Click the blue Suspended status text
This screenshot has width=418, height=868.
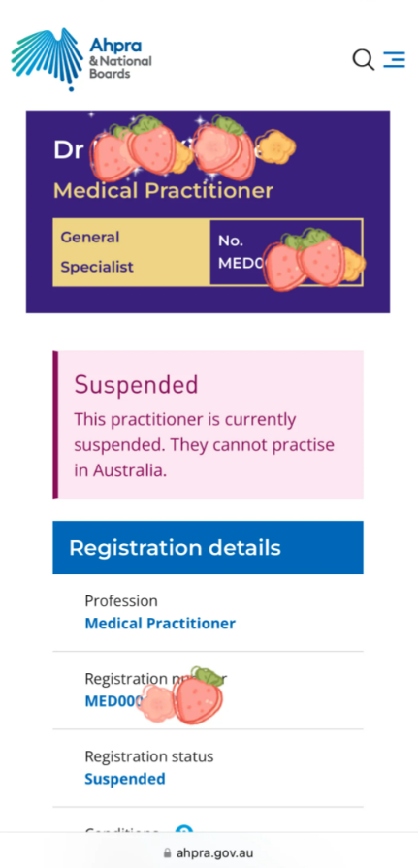pyautogui.click(x=125, y=779)
